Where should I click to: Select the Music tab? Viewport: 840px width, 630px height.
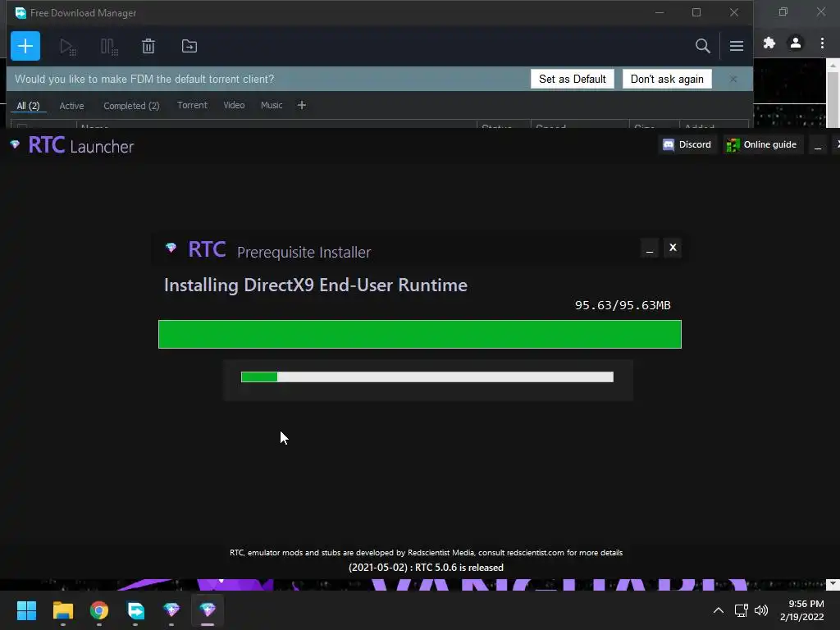[272, 105]
